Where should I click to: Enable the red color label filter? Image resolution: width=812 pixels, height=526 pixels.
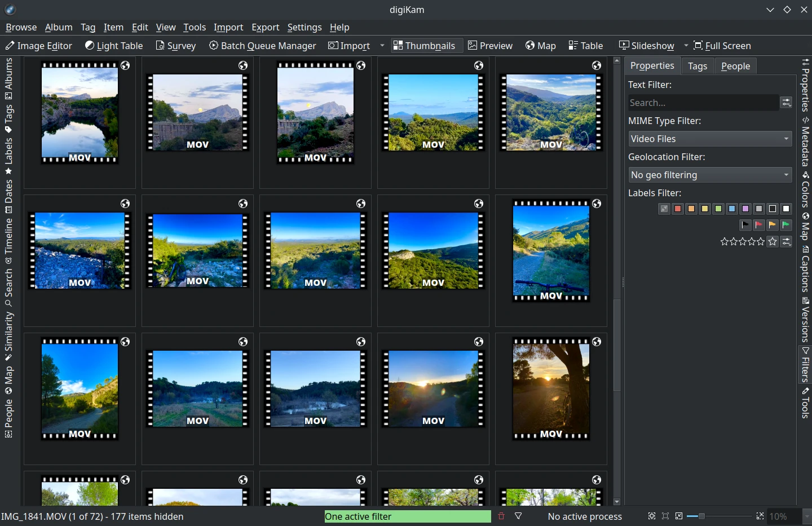pyautogui.click(x=678, y=209)
